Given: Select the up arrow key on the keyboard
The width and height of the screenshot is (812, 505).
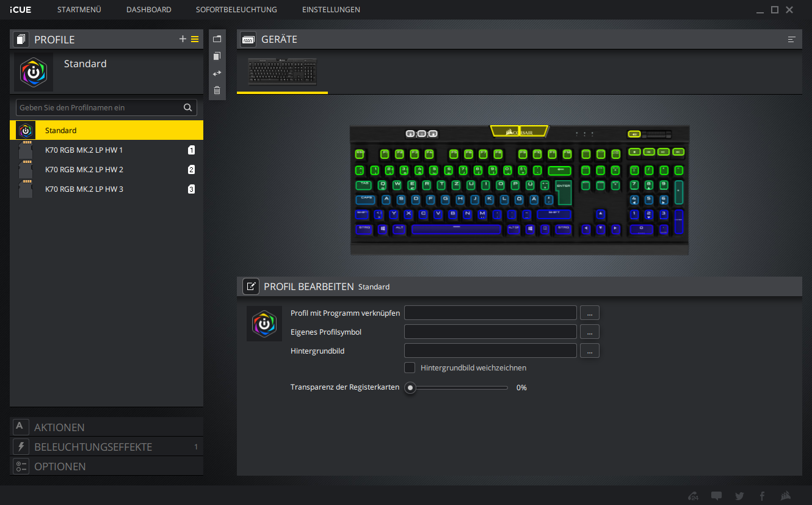Looking at the screenshot, I should tap(600, 214).
